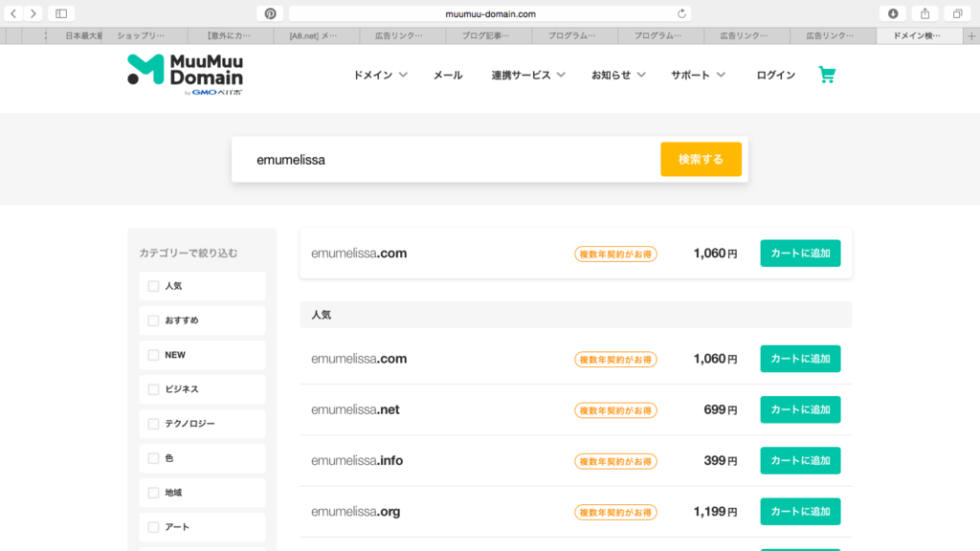Click the 699円 price
Screen dimensions: 980x551
[721, 409]
